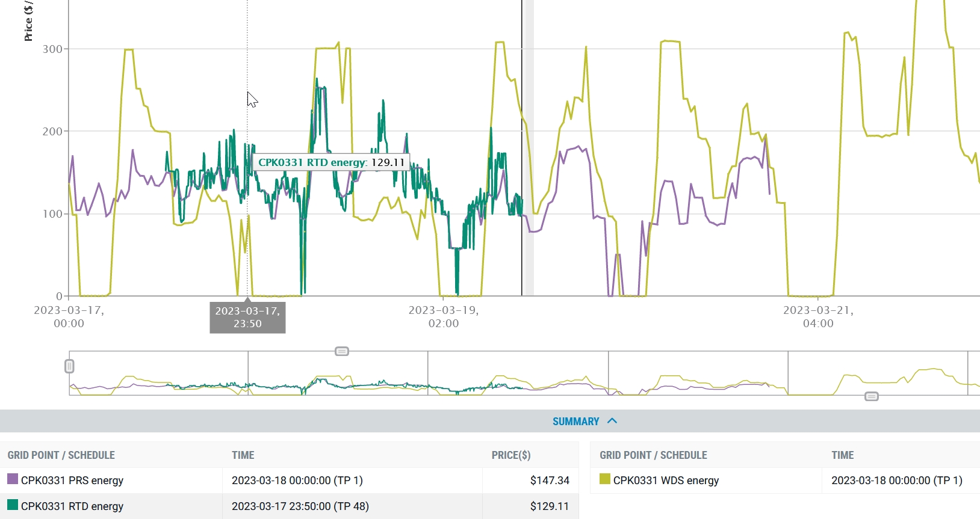
Task: Collapse the Summary panel with the chevron
Action: point(612,421)
